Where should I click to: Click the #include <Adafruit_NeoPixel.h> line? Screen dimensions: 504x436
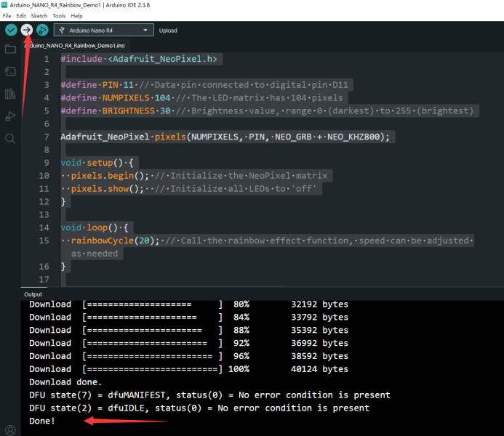click(139, 59)
